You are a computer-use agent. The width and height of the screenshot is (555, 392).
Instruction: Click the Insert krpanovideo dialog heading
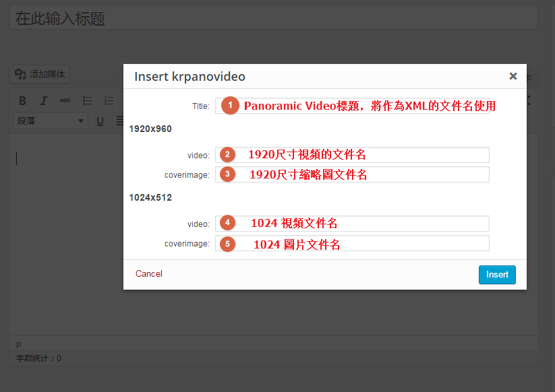coord(189,76)
